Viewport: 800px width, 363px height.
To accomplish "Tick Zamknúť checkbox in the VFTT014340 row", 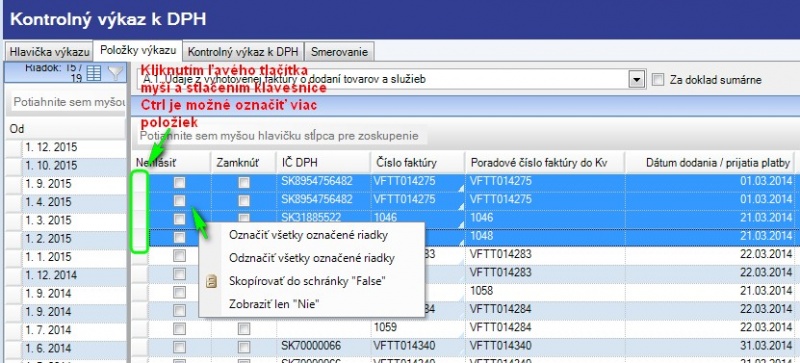I will pos(244,347).
